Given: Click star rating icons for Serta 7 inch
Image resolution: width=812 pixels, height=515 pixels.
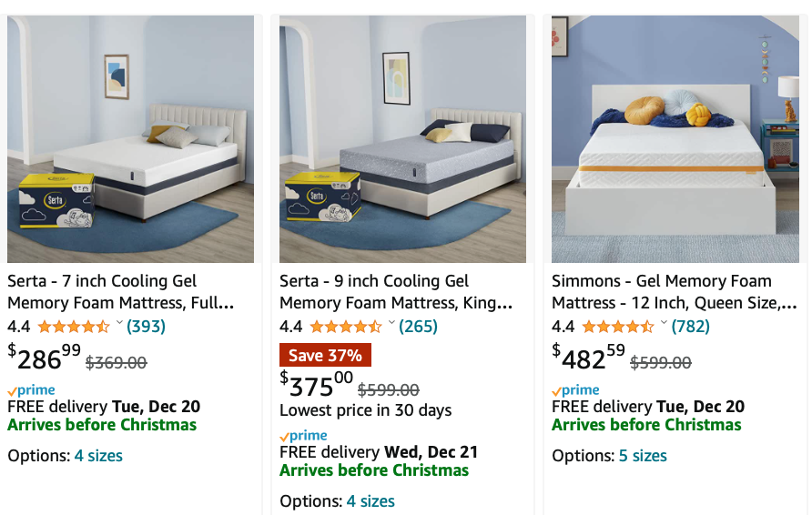Looking at the screenshot, I should click(74, 327).
